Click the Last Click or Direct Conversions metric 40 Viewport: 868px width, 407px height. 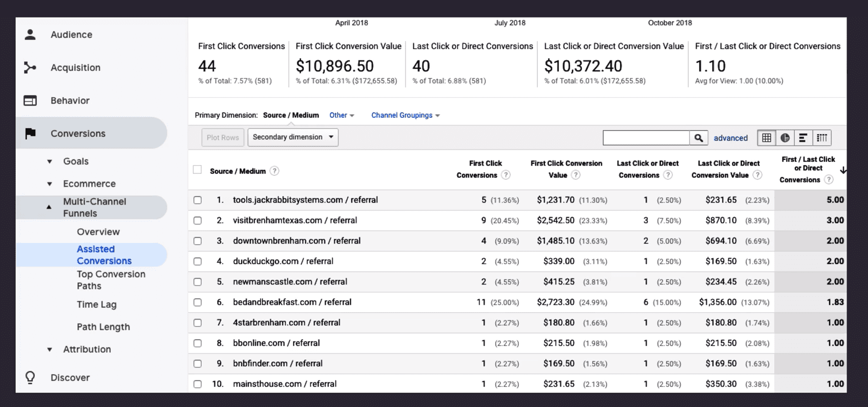coord(421,66)
